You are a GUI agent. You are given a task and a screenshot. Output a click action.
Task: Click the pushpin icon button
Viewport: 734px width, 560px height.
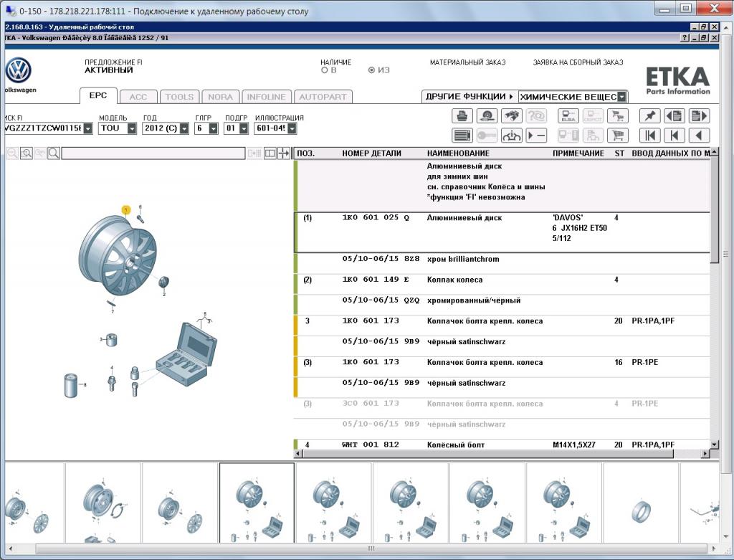click(649, 115)
